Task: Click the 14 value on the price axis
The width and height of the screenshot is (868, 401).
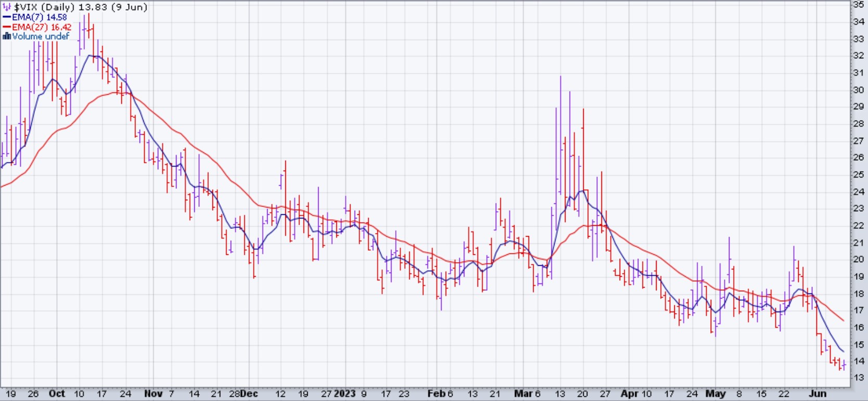Action: [859, 361]
